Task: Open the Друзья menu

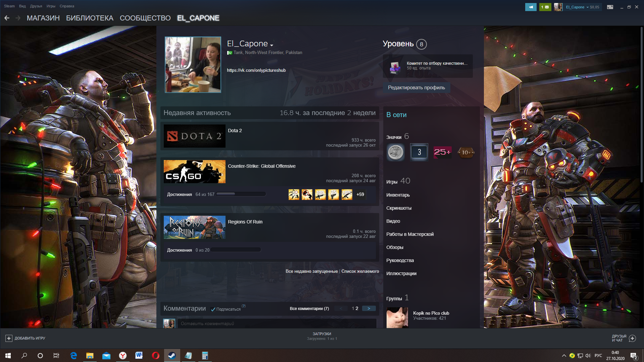Action: (36, 6)
